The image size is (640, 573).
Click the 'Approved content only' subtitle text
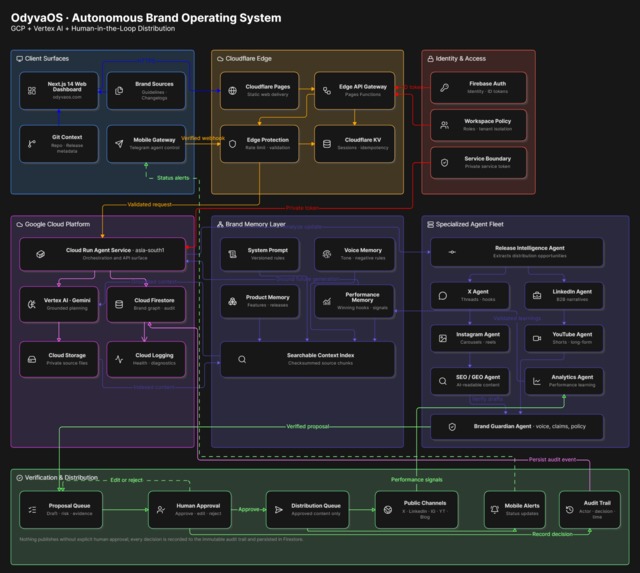(x=316, y=513)
